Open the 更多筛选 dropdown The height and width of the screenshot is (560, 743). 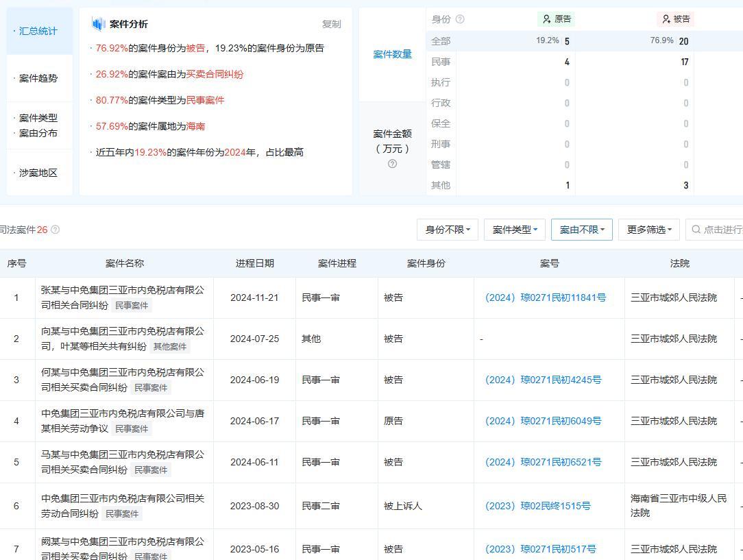pyautogui.click(x=649, y=230)
